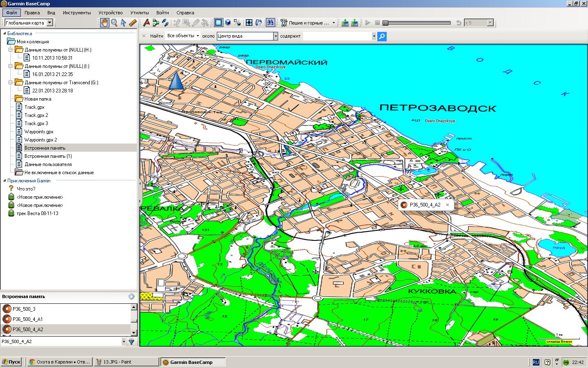Click the New Track footprints tool
Image resolution: width=588 pixels, height=368 pixels.
[165, 23]
